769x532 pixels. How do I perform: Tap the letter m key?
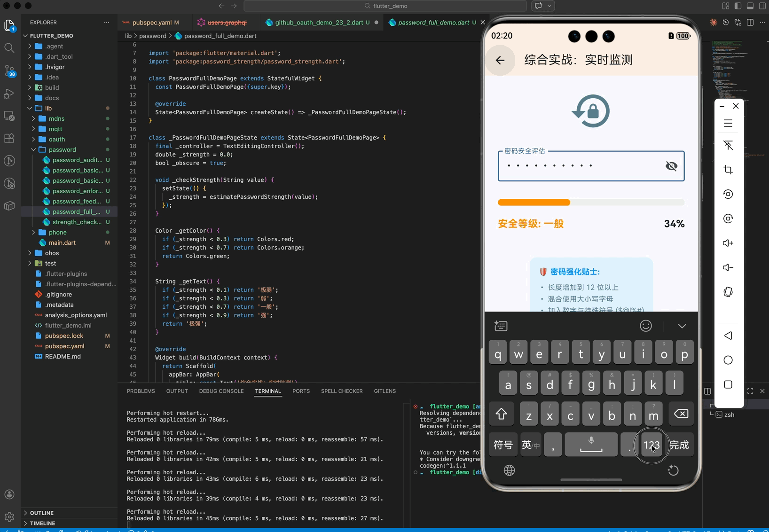(x=653, y=414)
